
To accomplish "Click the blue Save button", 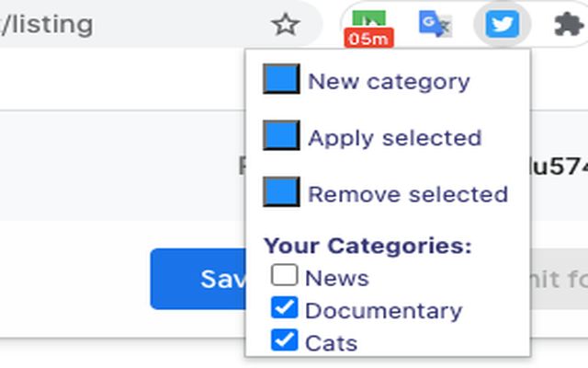I will point(198,279).
